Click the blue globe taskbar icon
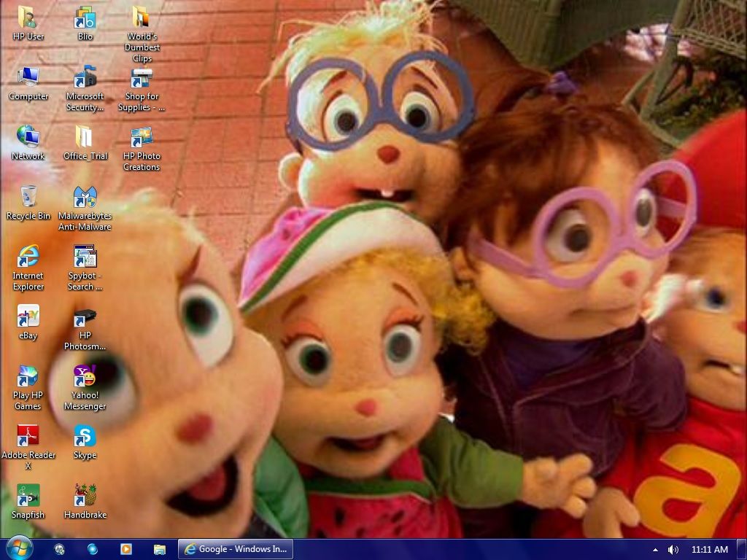The width and height of the screenshot is (747, 560). pos(93,549)
